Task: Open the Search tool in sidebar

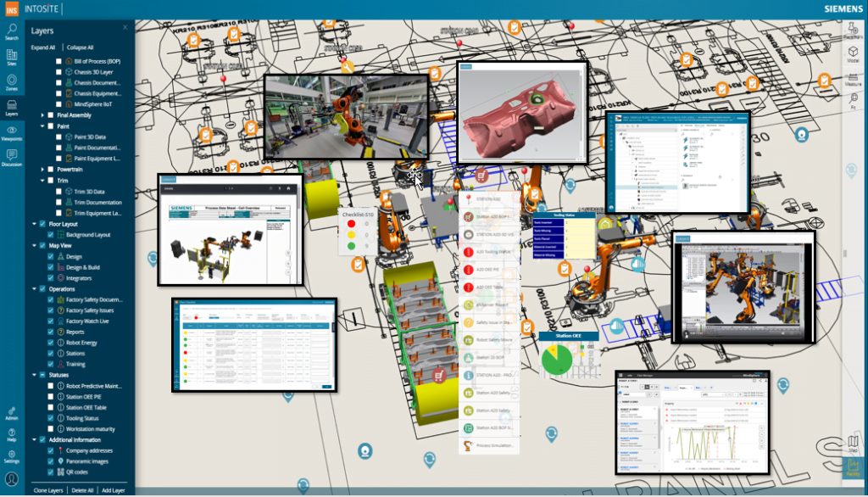Action: pos(12,31)
